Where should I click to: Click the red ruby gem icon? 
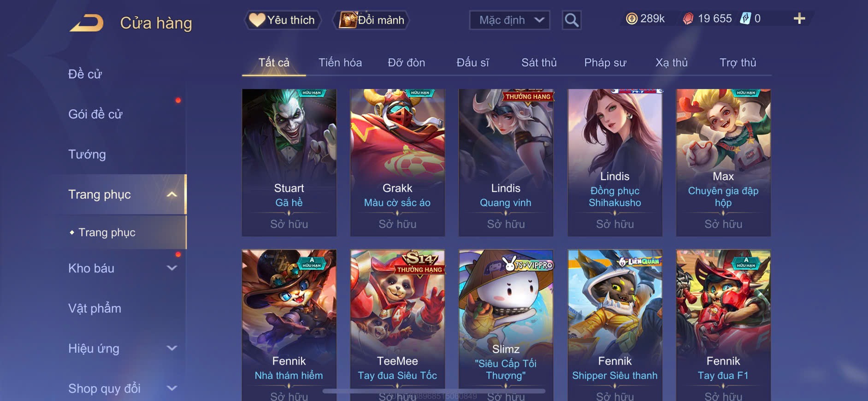pos(688,18)
